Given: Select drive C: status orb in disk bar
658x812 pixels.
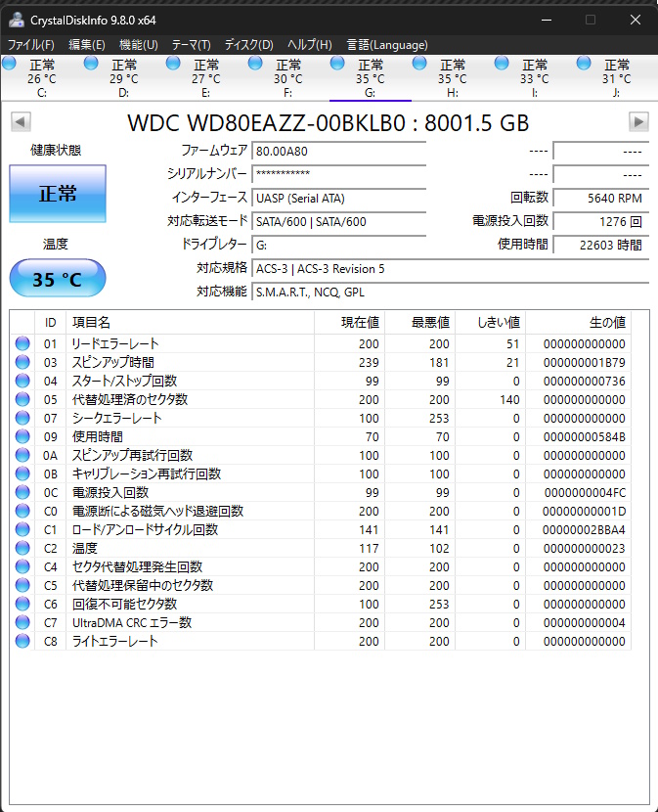Looking at the screenshot, I should [10, 64].
